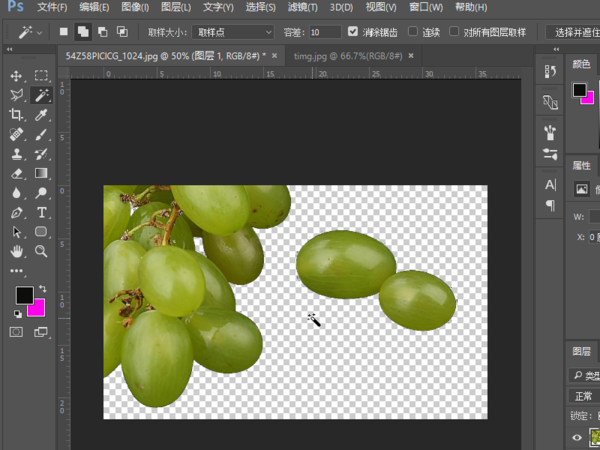Select the Clone Stamp tool
The image size is (600, 450).
point(16,154)
